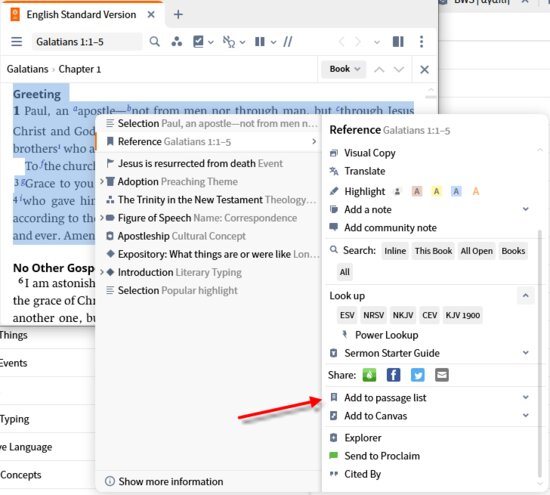Collapse the Look up section

click(525, 296)
